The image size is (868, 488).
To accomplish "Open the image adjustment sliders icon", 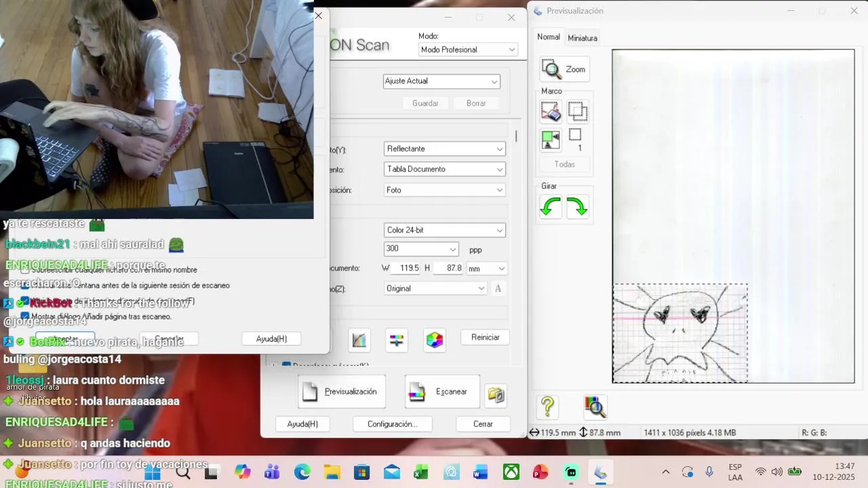I will (397, 340).
